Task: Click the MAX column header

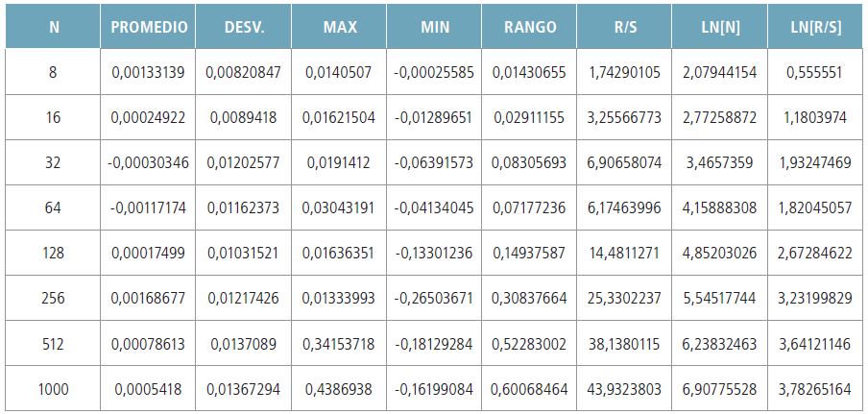Action: (339, 27)
